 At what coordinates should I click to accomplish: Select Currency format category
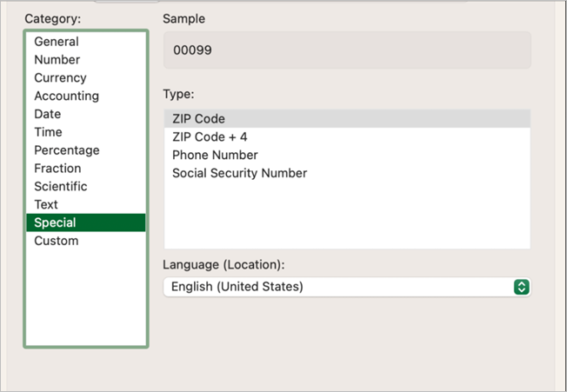[x=60, y=78]
